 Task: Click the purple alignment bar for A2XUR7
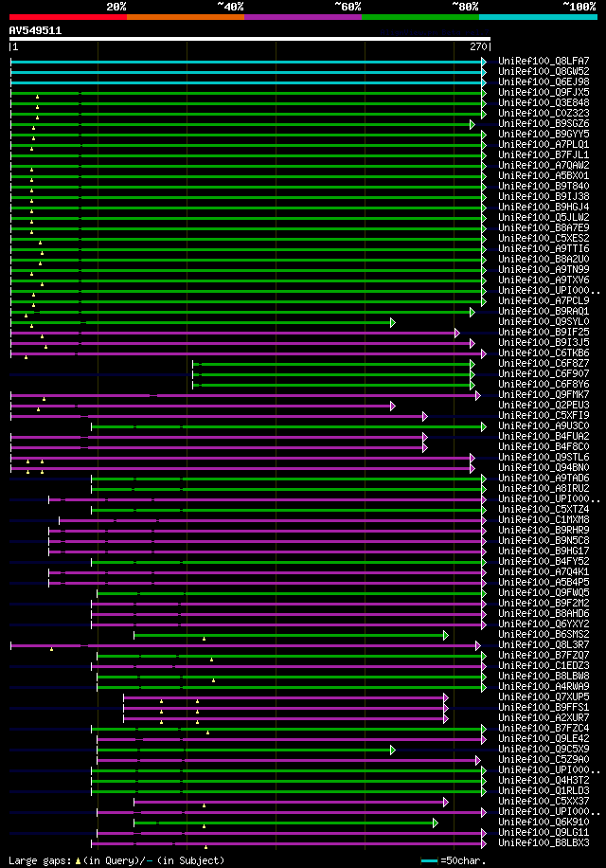pos(284,719)
